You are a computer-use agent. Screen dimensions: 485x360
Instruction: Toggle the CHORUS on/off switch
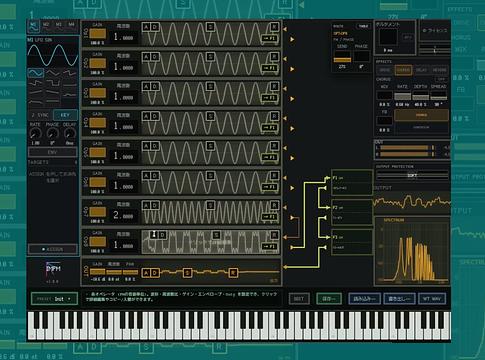tap(441, 79)
